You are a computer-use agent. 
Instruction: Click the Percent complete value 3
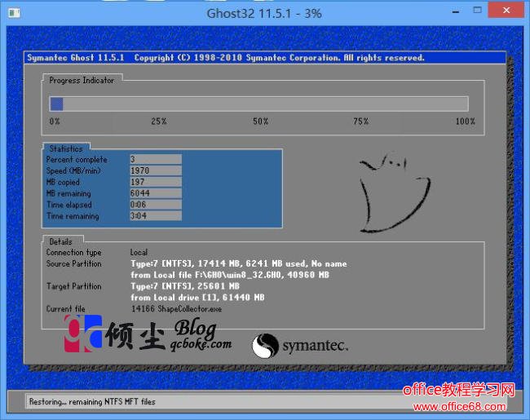(156, 159)
